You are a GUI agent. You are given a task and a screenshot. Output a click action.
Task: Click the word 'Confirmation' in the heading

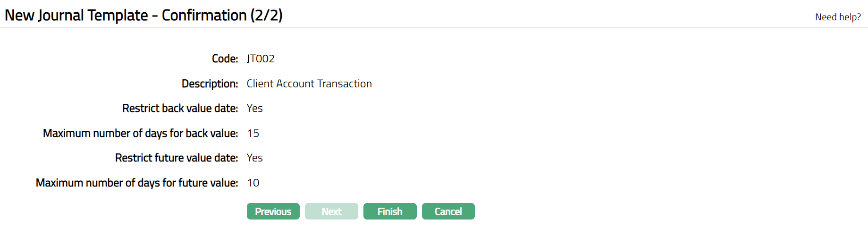(204, 15)
